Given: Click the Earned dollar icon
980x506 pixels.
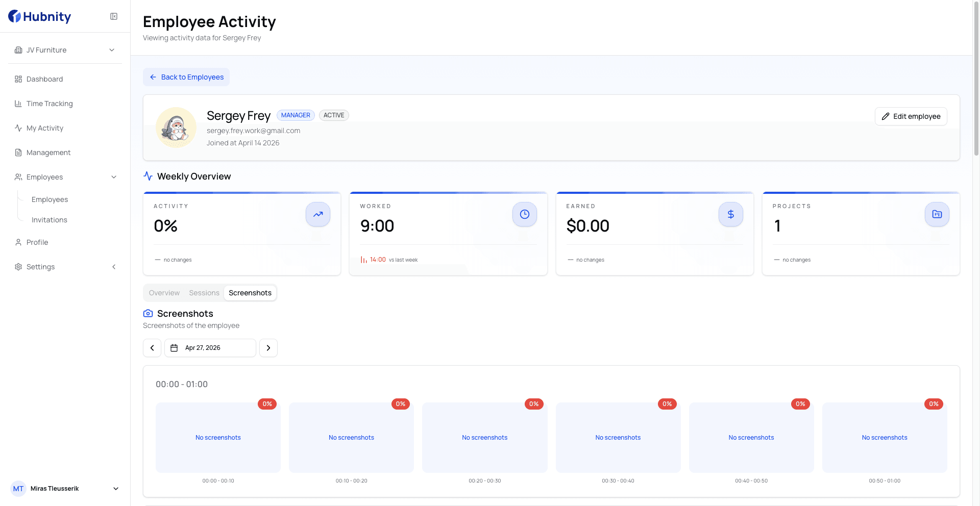Looking at the screenshot, I should [x=731, y=214].
